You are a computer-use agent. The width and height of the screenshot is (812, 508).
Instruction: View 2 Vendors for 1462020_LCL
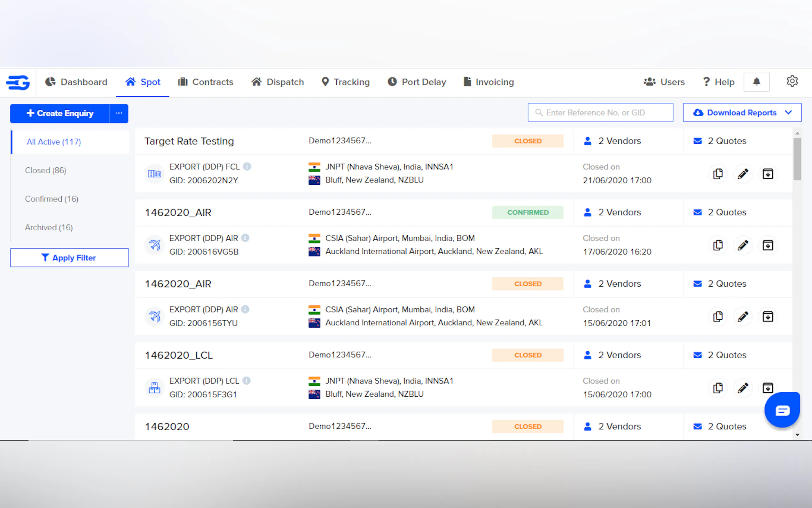tap(612, 355)
